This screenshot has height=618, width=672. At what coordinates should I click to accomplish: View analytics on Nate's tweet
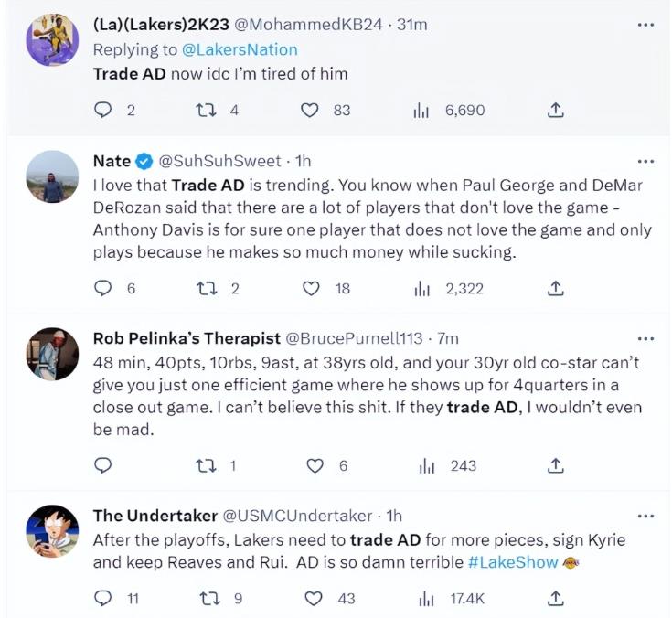click(421, 288)
